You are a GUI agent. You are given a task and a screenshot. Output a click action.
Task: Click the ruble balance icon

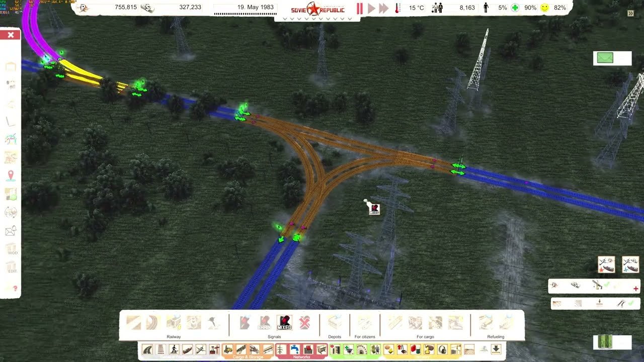coord(84,8)
